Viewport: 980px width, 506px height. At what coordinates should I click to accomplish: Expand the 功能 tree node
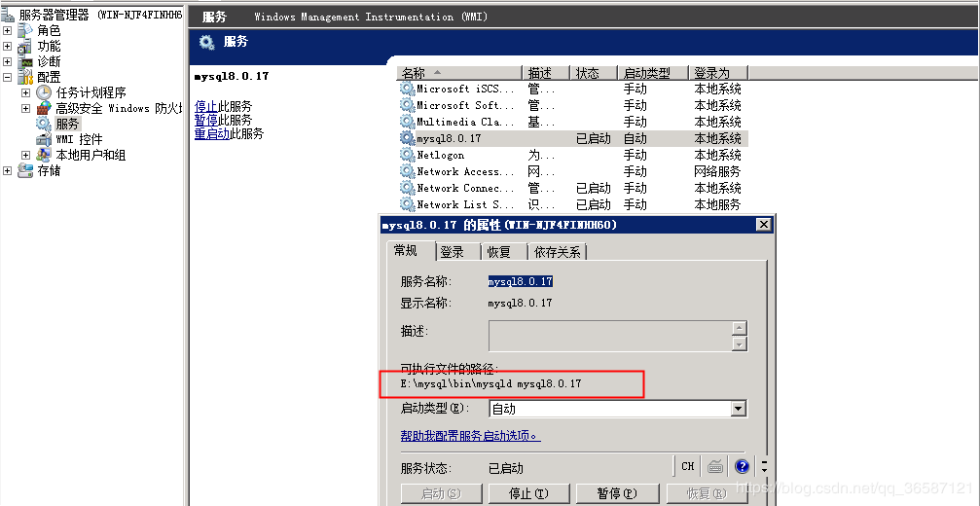point(7,47)
